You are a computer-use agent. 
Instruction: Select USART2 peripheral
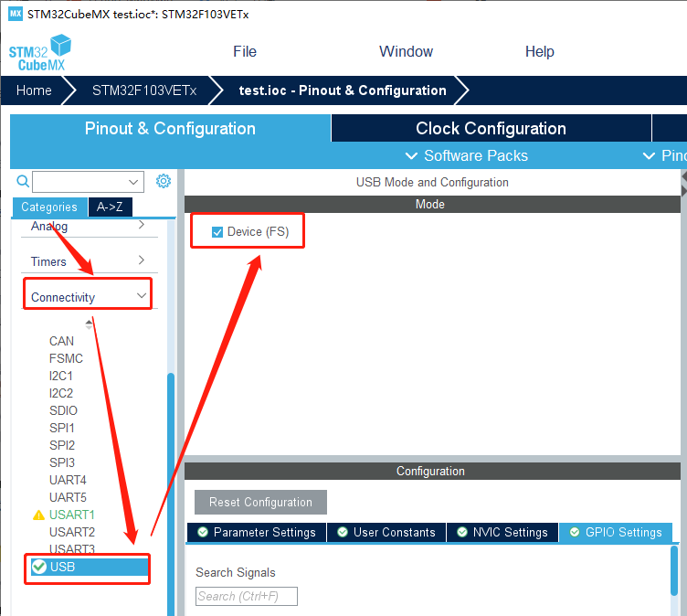(x=72, y=532)
